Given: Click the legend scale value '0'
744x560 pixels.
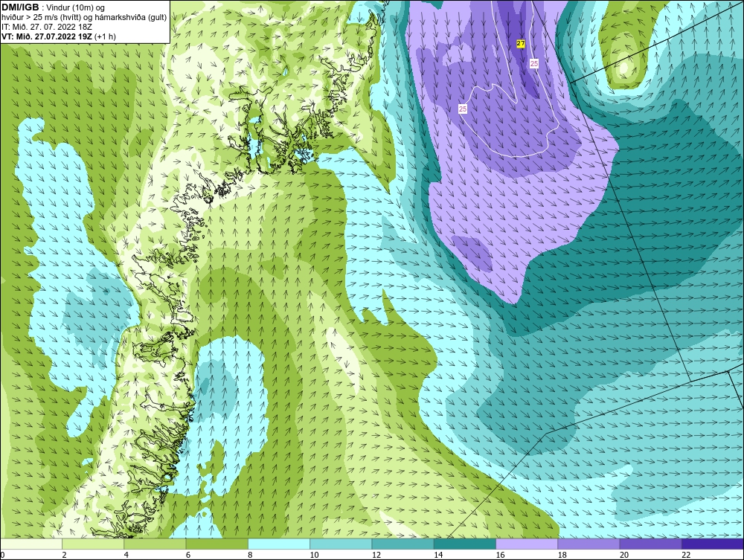Looking at the screenshot, I should tap(2, 556).
